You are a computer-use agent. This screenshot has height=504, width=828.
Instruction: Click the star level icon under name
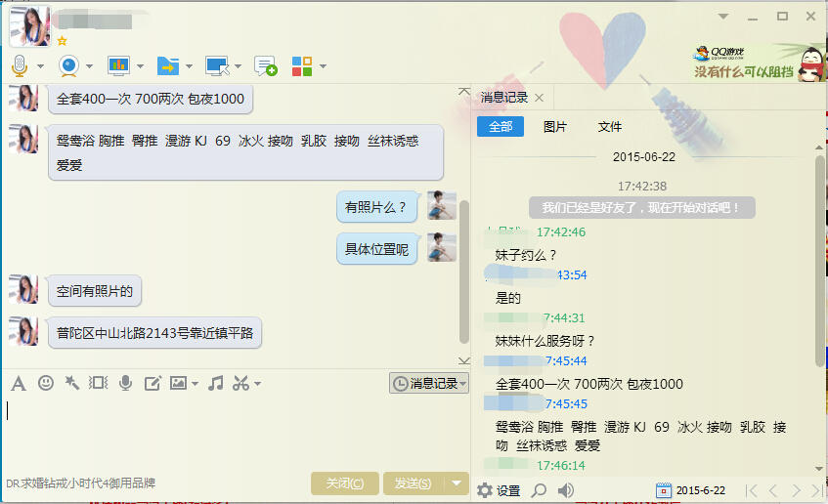(x=62, y=41)
